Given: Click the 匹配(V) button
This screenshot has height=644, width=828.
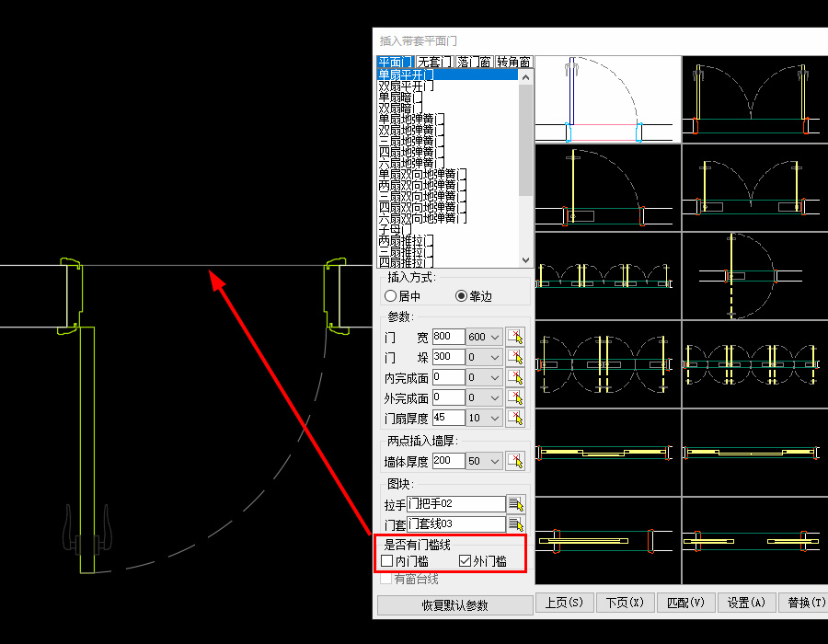Looking at the screenshot, I should (x=684, y=603).
